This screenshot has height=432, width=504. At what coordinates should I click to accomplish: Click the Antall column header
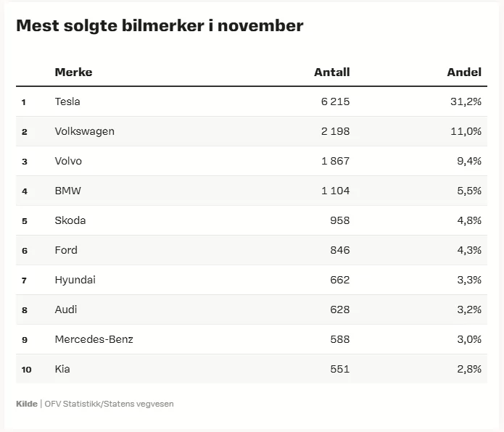pos(331,72)
